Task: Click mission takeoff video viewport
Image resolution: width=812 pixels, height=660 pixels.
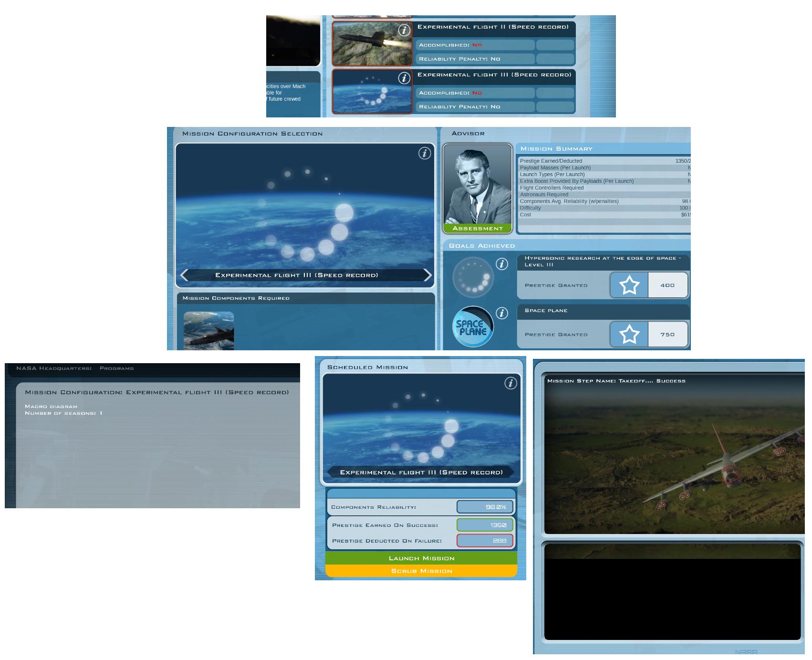Action: (675, 455)
